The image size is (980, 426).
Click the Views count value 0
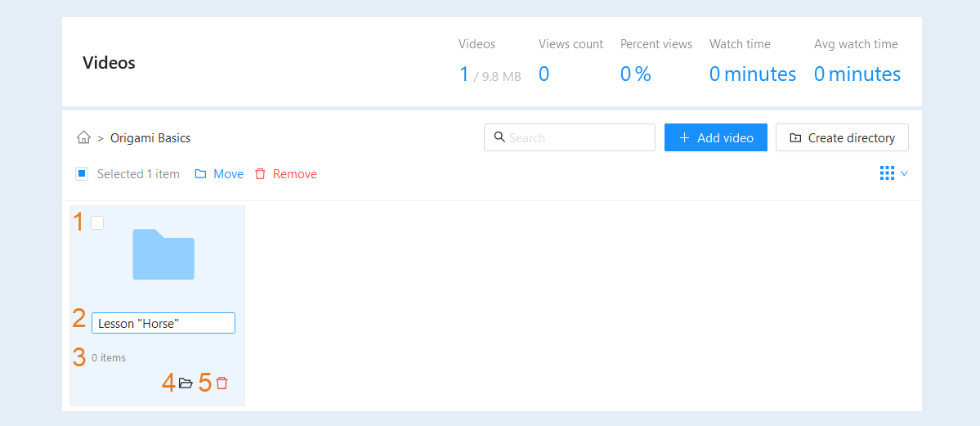click(x=544, y=74)
